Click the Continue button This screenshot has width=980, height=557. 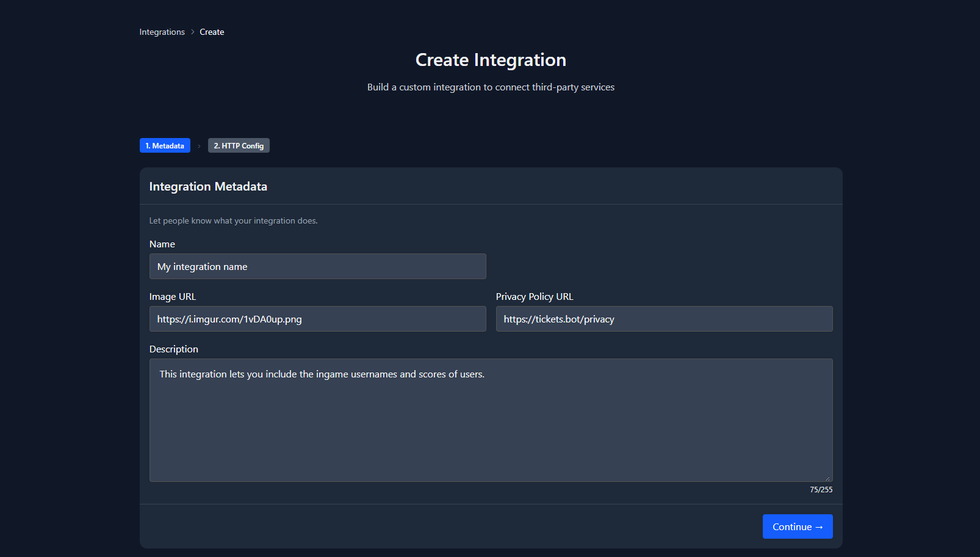(x=798, y=526)
